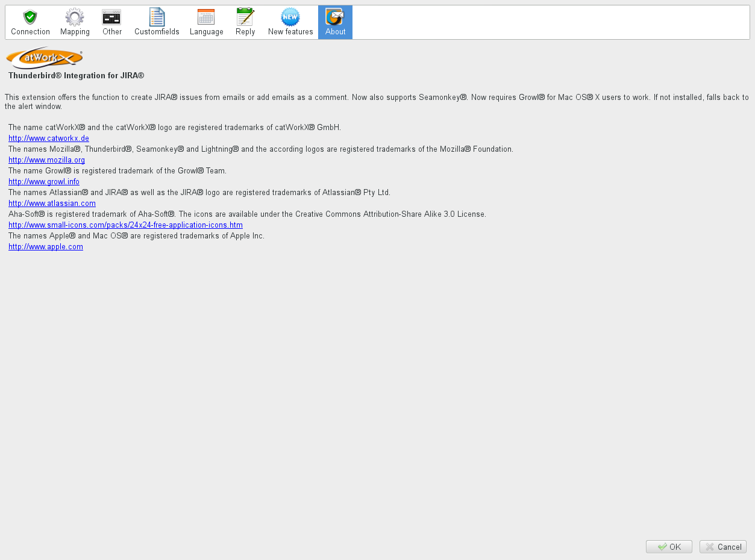Image resolution: width=755 pixels, height=560 pixels.
Task: Go to the www.apple.com link
Action: [46, 247]
